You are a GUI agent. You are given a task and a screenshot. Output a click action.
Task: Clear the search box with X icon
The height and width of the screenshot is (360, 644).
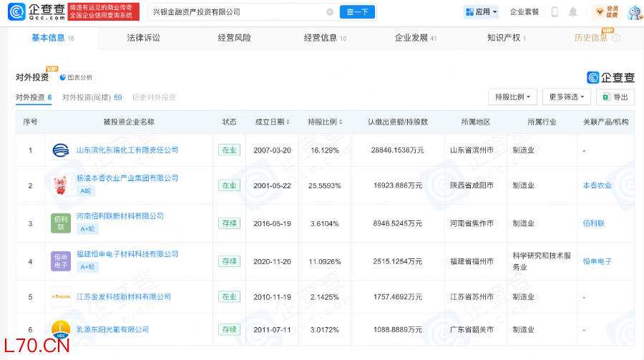[x=330, y=12]
